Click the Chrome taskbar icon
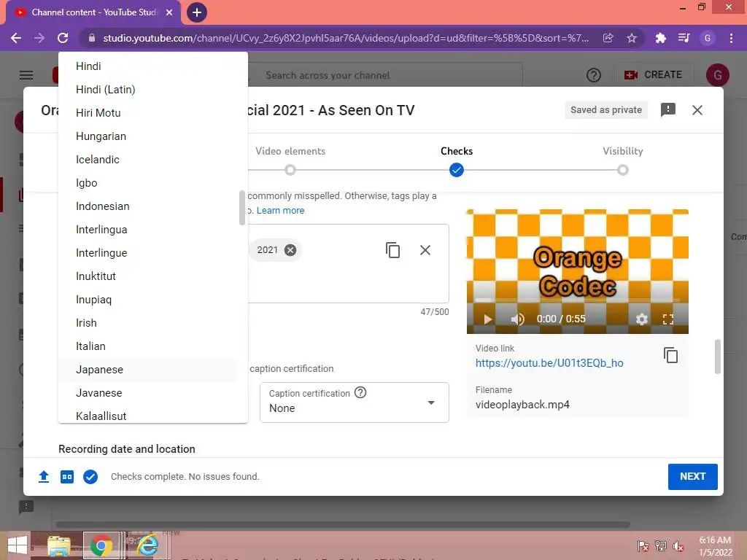The height and width of the screenshot is (560, 747). pos(101,545)
